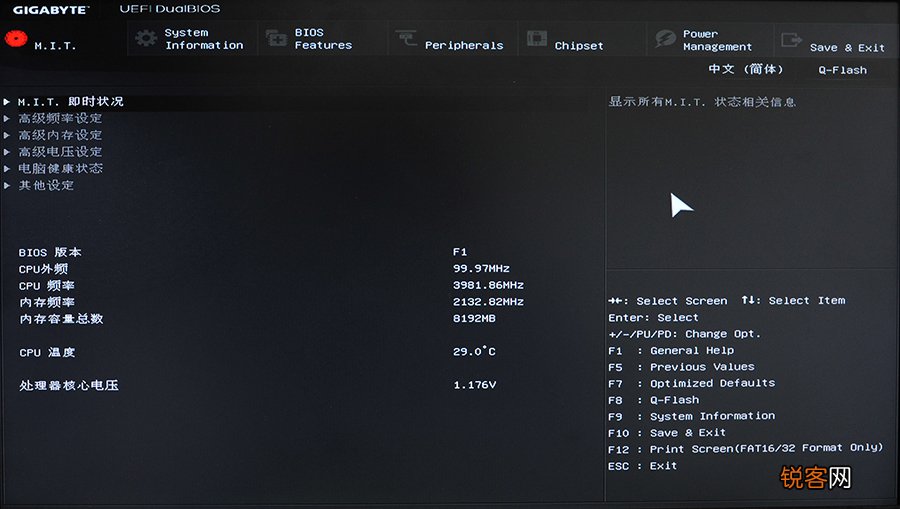Image resolution: width=900 pixels, height=509 pixels.
Task: Click the 'F8 : Q-Flash' hint
Action: tap(654, 400)
